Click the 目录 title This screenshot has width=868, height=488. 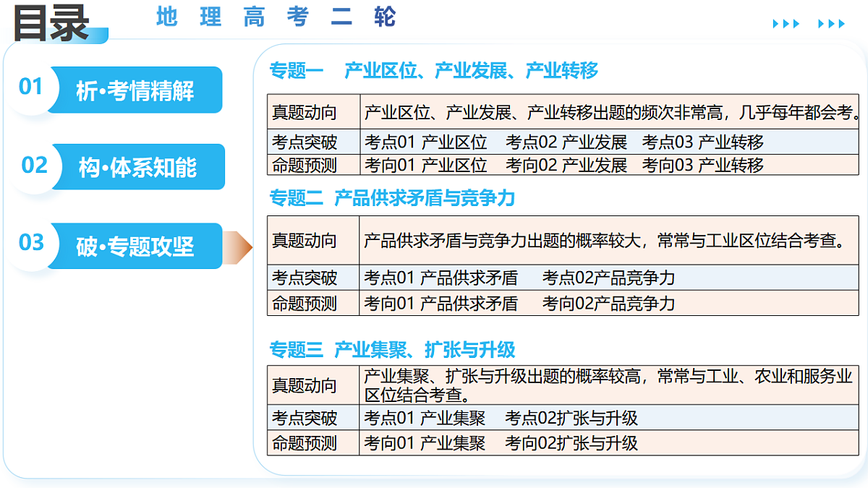(x=51, y=22)
